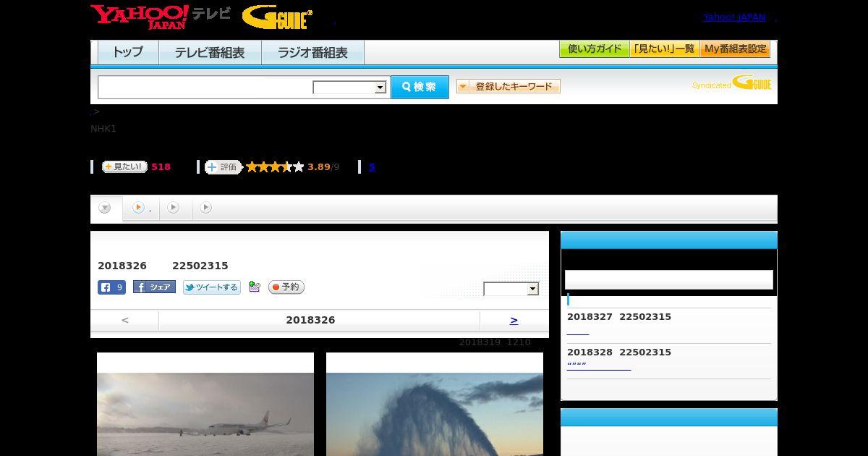Click the white input box in sidebar
Image resolution: width=868 pixels, height=456 pixels.
coord(669,279)
